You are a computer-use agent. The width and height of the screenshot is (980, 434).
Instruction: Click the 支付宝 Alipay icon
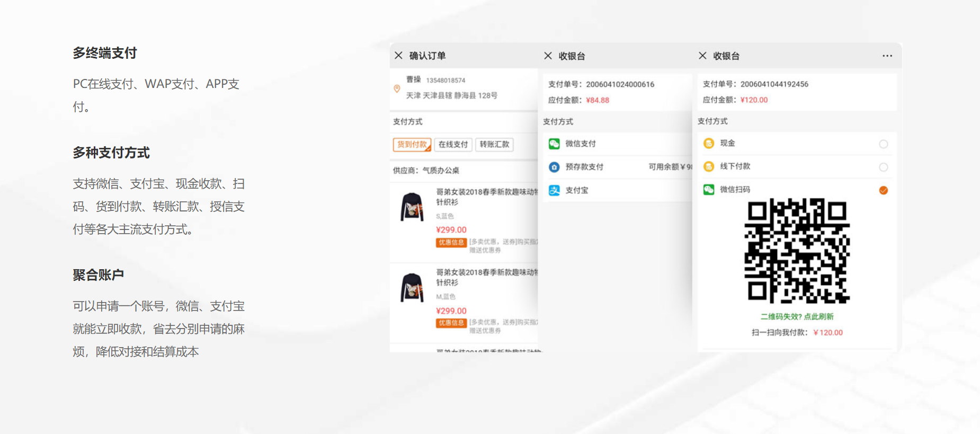point(554,190)
